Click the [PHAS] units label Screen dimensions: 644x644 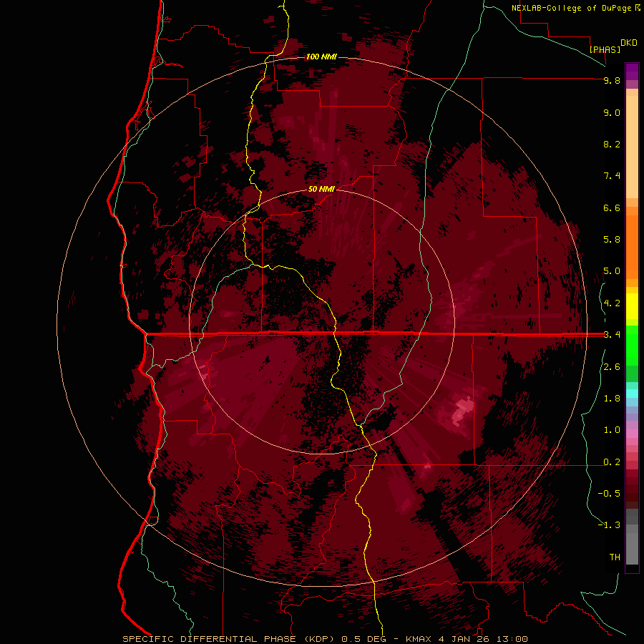(605, 49)
